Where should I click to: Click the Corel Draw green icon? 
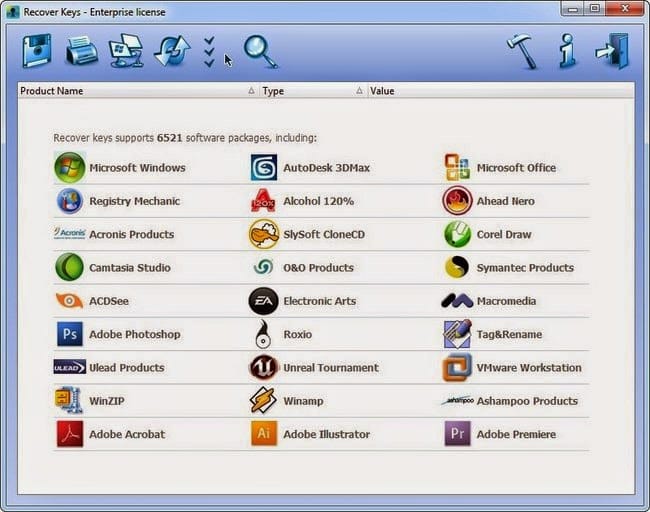[x=458, y=234]
